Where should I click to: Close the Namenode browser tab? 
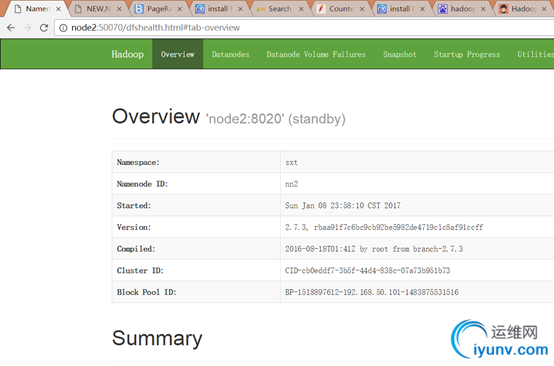click(x=58, y=9)
